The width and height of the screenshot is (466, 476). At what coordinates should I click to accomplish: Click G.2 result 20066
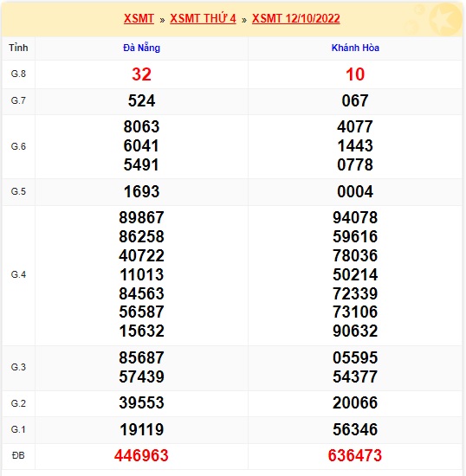(x=355, y=403)
